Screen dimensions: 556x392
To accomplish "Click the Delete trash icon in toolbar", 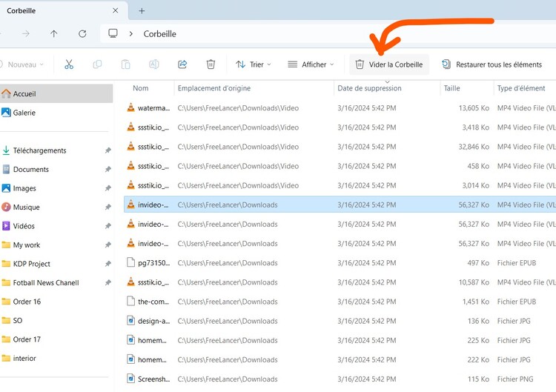I will coord(211,64).
